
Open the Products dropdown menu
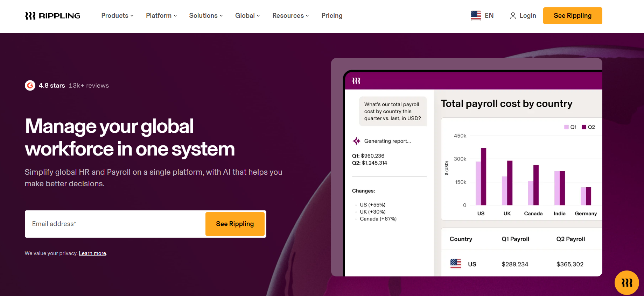pos(117,16)
